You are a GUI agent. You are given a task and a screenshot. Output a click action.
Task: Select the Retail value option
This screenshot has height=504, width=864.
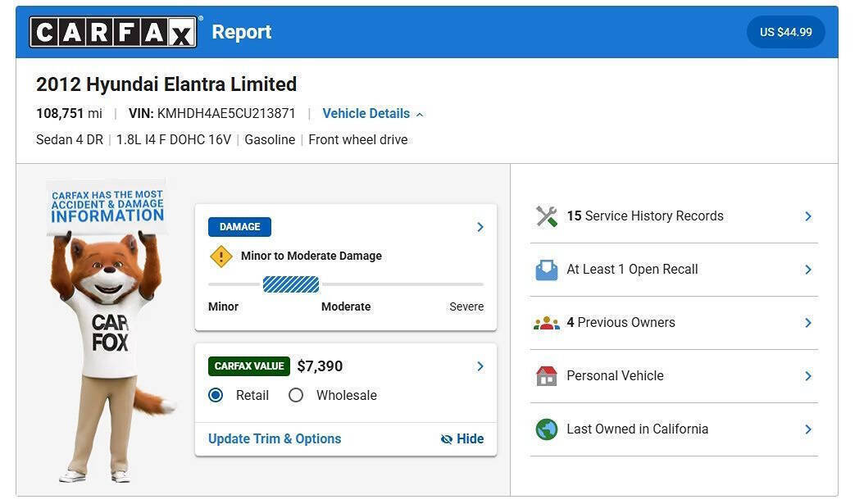click(216, 396)
